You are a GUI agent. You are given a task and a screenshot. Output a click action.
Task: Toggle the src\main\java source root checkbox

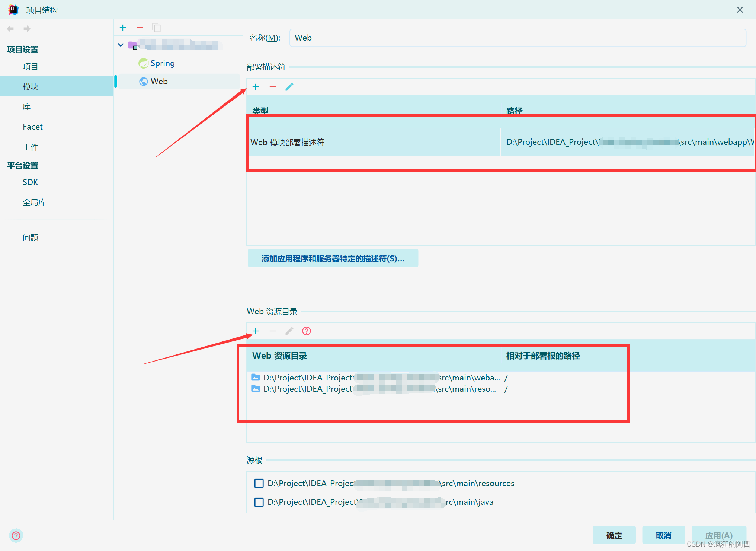(259, 502)
